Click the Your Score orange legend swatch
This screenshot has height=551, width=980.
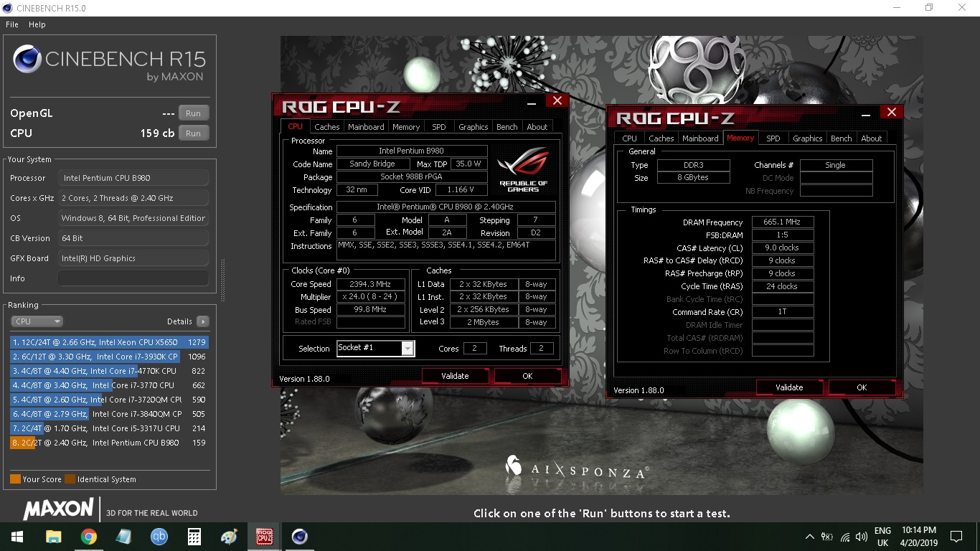[x=15, y=479]
